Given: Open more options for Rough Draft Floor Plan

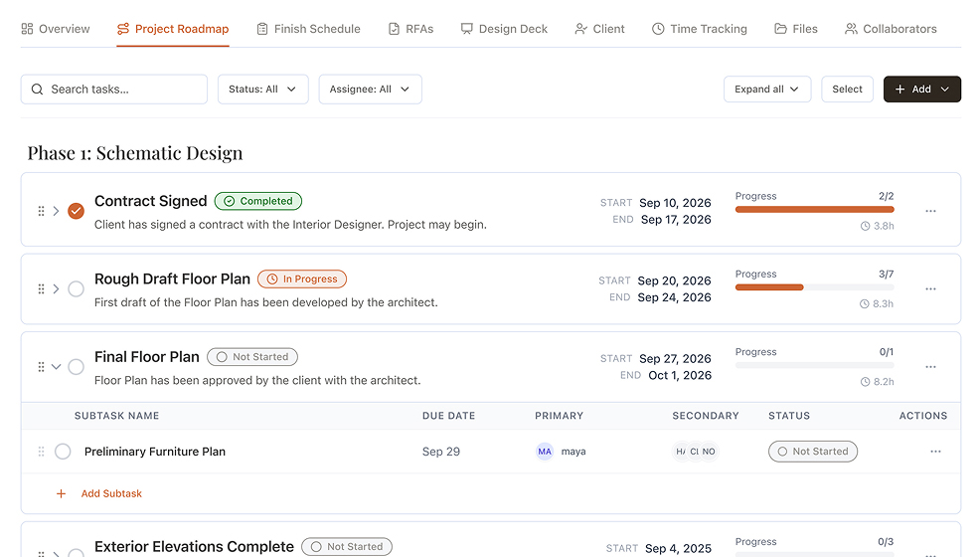Looking at the screenshot, I should pos(930,288).
